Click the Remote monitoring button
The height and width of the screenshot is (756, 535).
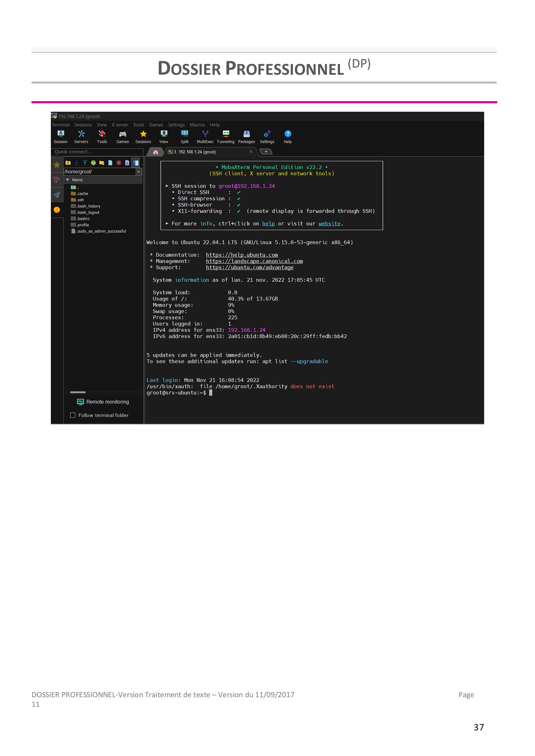pos(103,402)
